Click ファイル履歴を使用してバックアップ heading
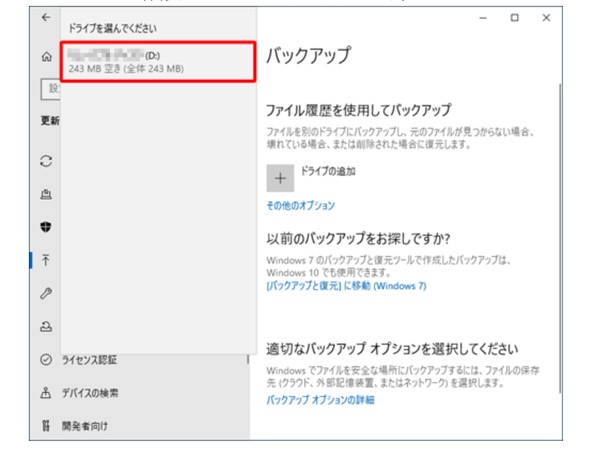The width and height of the screenshot is (610, 450). tap(358, 110)
